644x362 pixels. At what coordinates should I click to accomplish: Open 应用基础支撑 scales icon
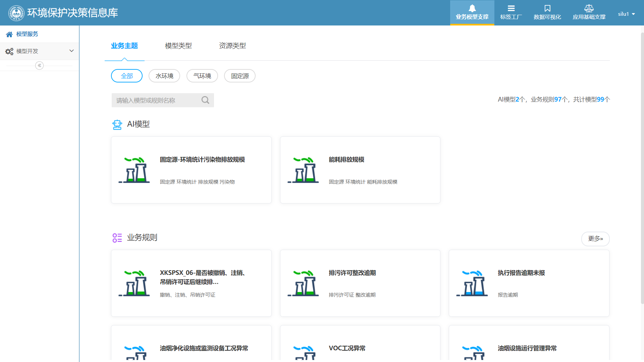589,8
